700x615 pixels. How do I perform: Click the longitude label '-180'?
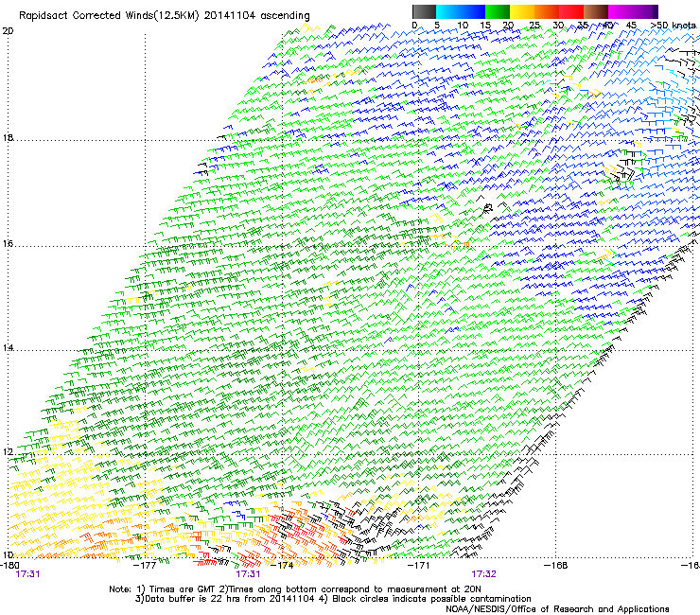tap(9, 565)
